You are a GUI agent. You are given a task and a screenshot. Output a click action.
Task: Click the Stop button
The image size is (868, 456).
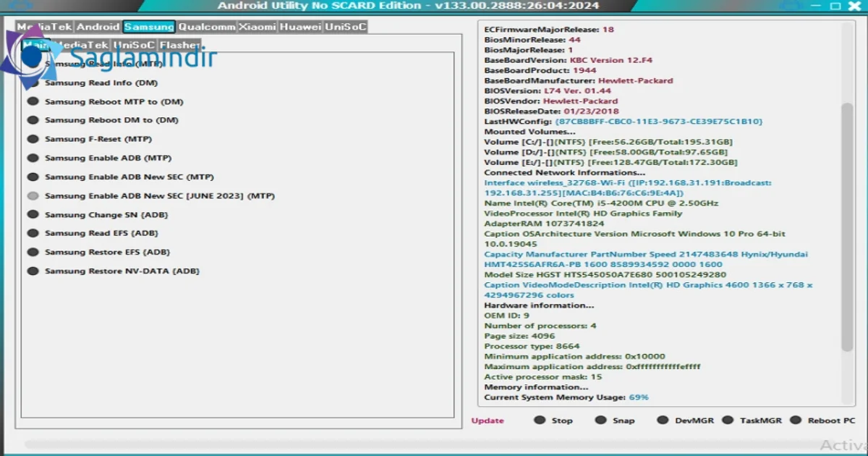553,421
